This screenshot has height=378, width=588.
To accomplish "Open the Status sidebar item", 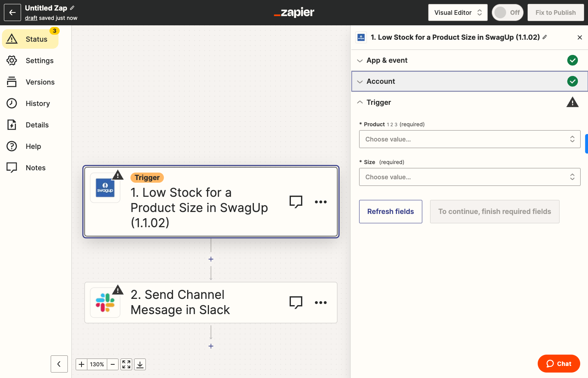I will point(30,39).
